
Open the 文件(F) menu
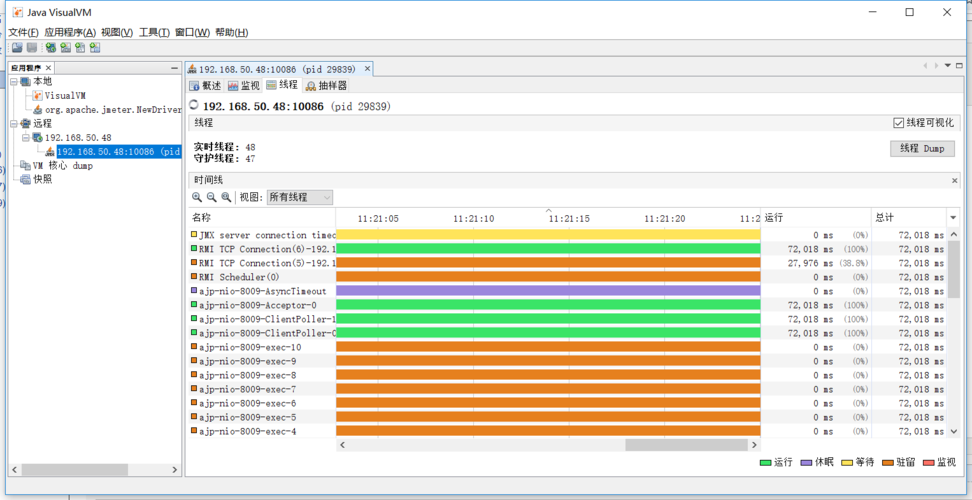tap(24, 32)
